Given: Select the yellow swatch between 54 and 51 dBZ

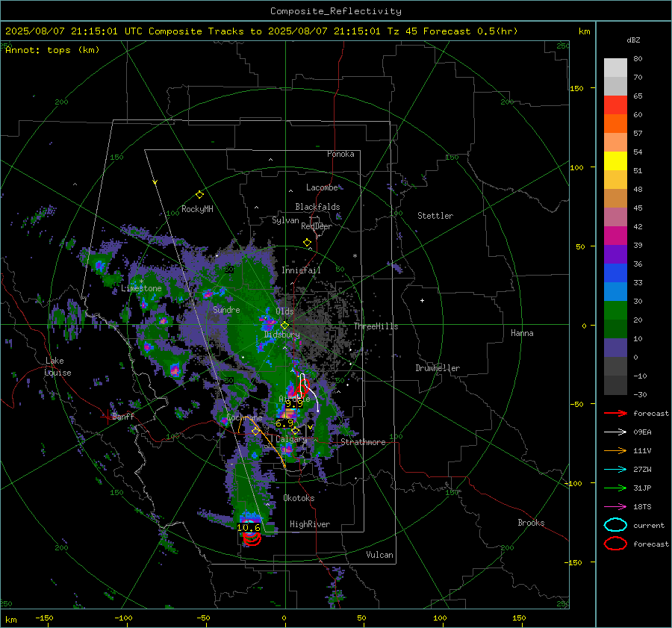Looking at the screenshot, I should coord(615,161).
